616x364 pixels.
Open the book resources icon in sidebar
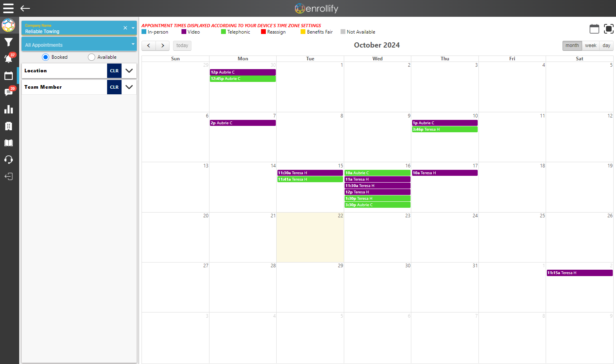[x=8, y=143]
